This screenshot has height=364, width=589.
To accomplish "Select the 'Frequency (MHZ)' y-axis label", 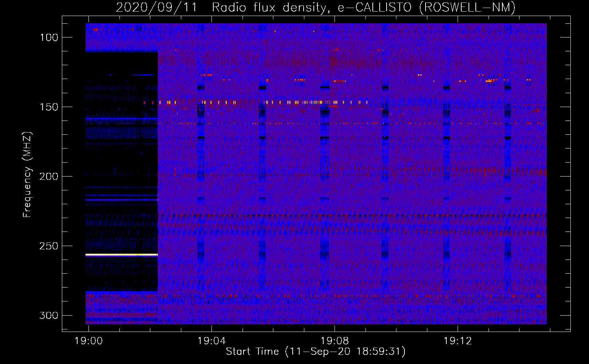I will (27, 175).
